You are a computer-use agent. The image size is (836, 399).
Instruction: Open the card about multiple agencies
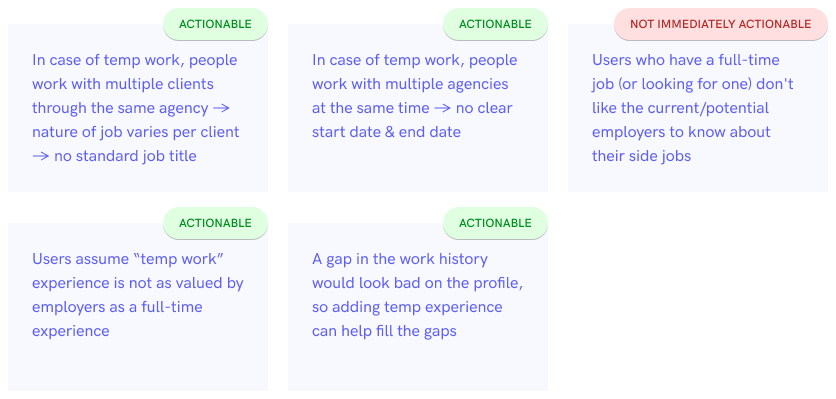(x=417, y=108)
